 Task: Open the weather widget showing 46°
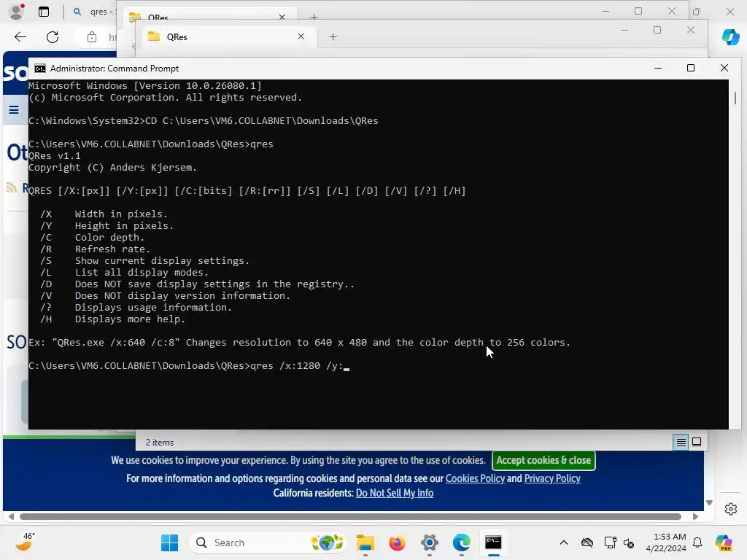point(24,542)
